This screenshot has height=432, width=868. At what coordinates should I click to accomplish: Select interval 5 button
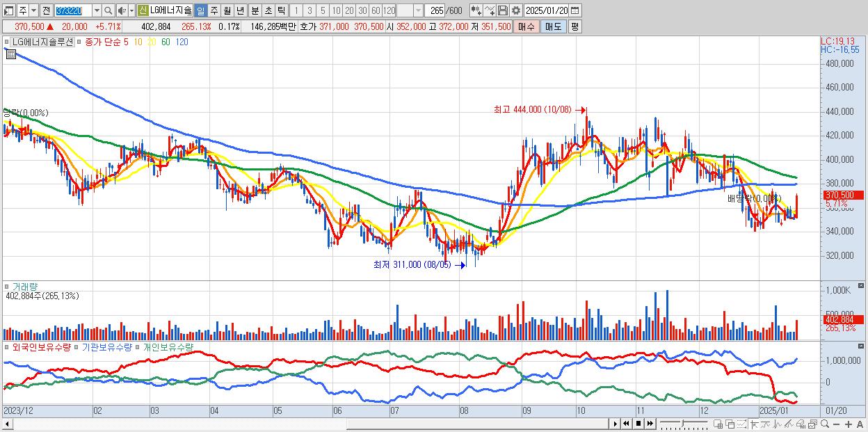pyautogui.click(x=323, y=11)
